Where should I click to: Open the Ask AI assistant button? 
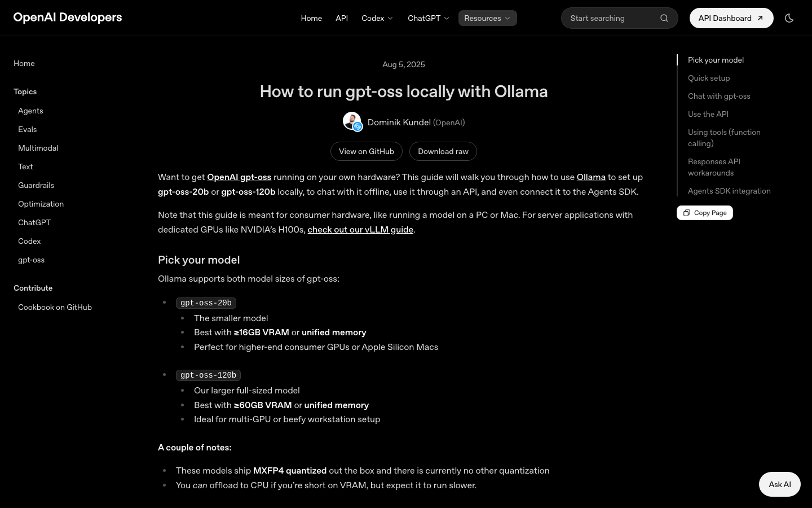point(780,484)
